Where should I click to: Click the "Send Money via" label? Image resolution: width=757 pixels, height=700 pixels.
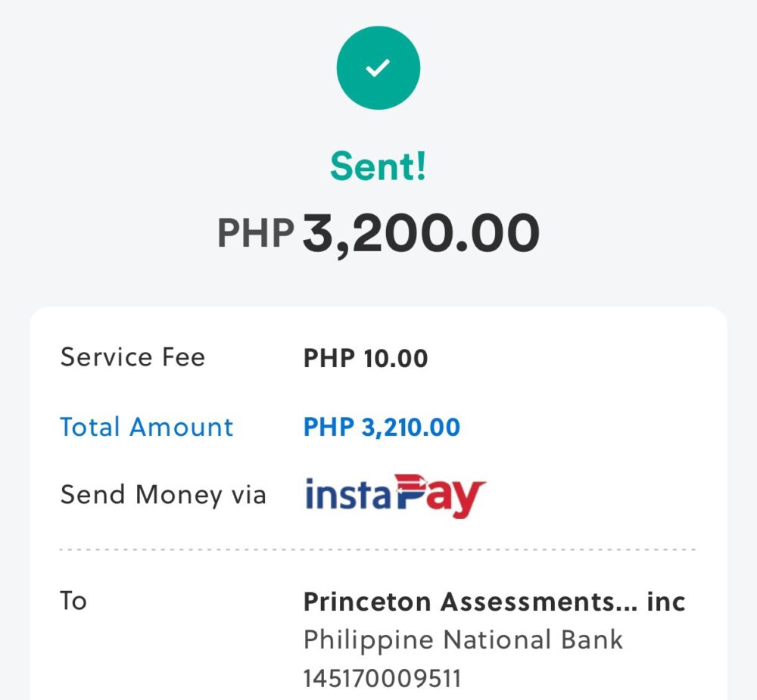(163, 495)
